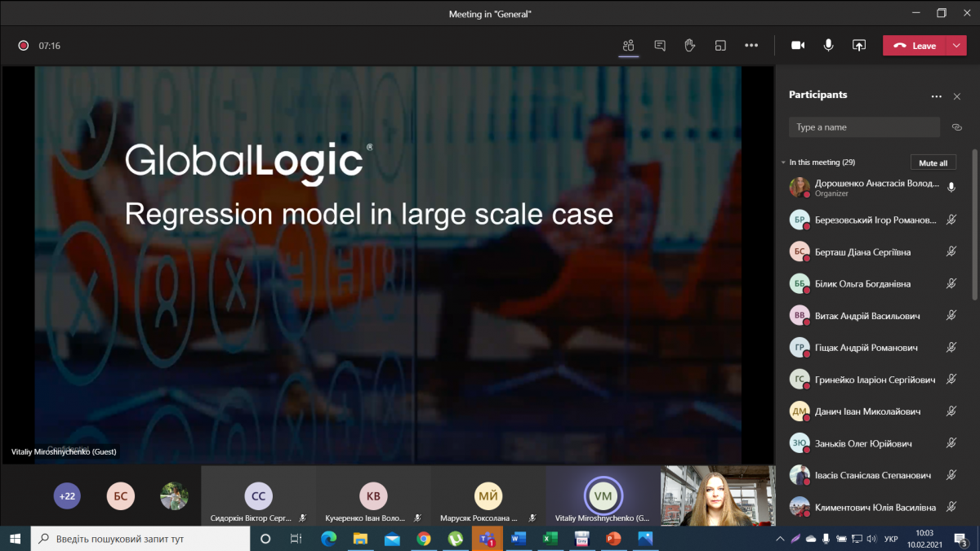The width and height of the screenshot is (980, 551).
Task: Open Participants panel more options menu
Action: pos(936,96)
